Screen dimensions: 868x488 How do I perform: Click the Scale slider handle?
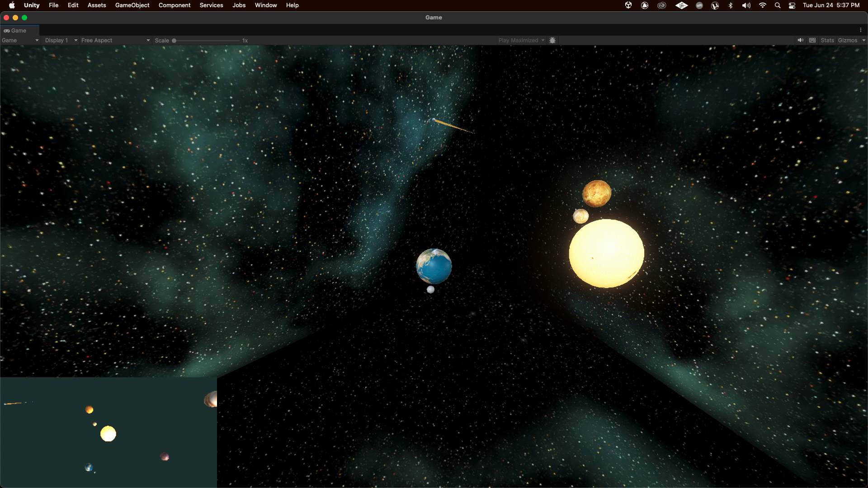click(x=174, y=41)
